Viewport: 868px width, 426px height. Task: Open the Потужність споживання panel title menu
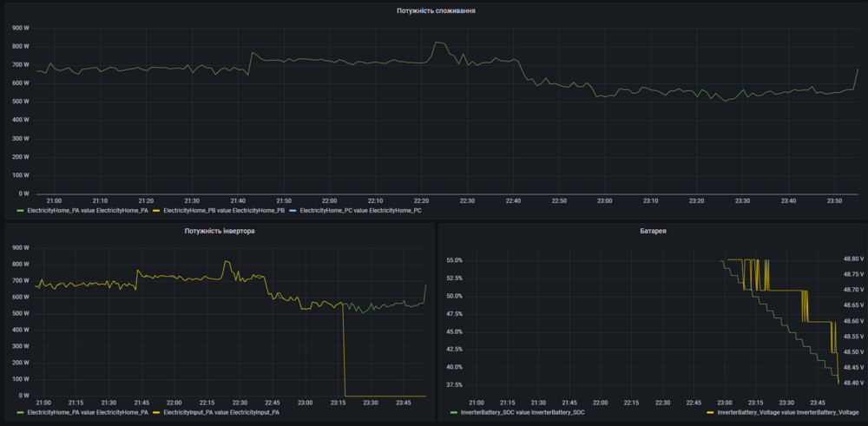click(x=435, y=10)
